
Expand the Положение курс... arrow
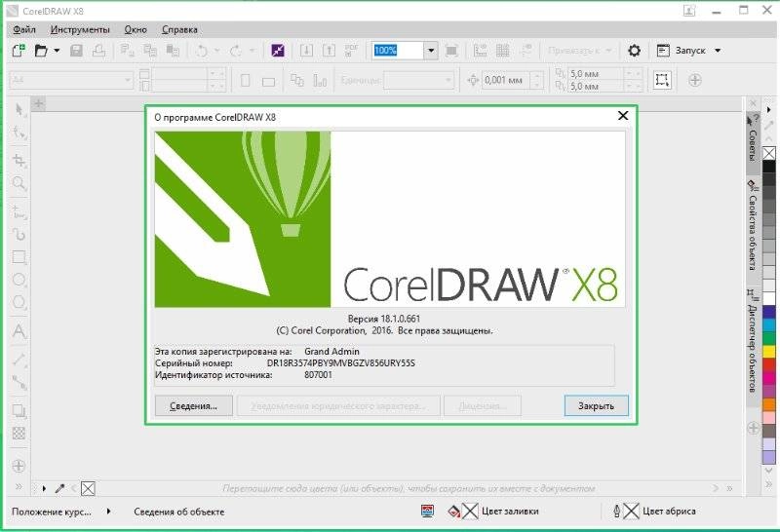[108, 512]
